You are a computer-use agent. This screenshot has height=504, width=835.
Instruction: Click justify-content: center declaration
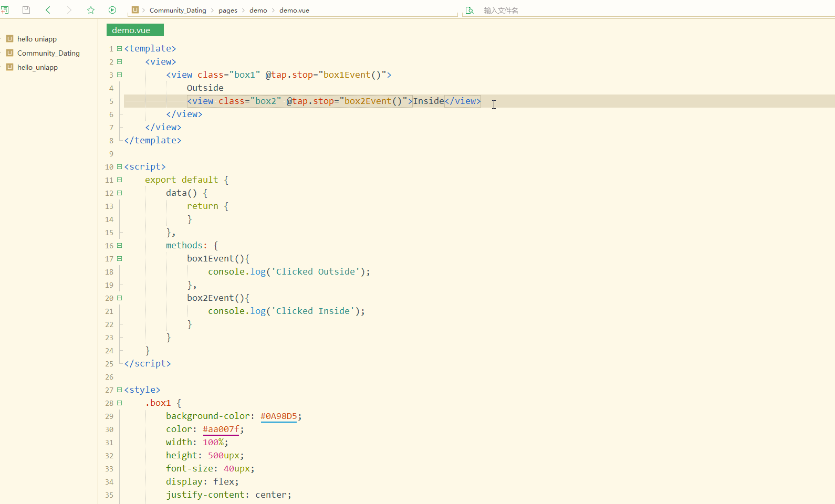coord(229,495)
